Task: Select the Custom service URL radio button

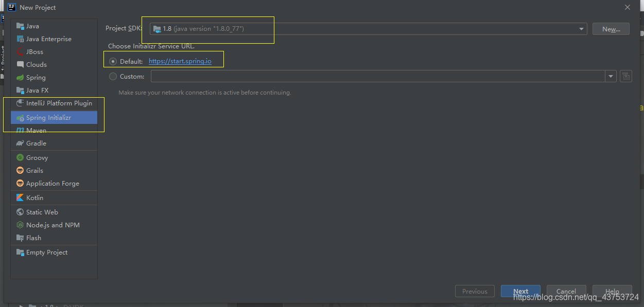Action: (x=113, y=77)
